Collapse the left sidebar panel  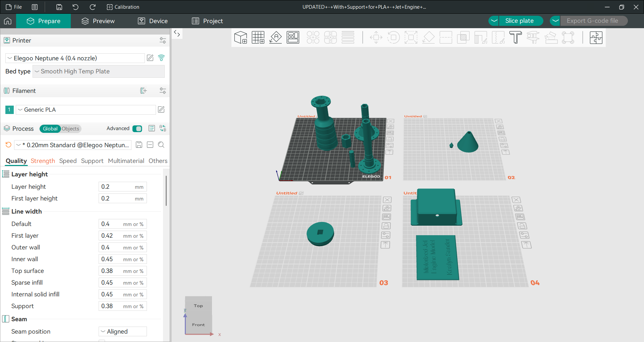[177, 34]
